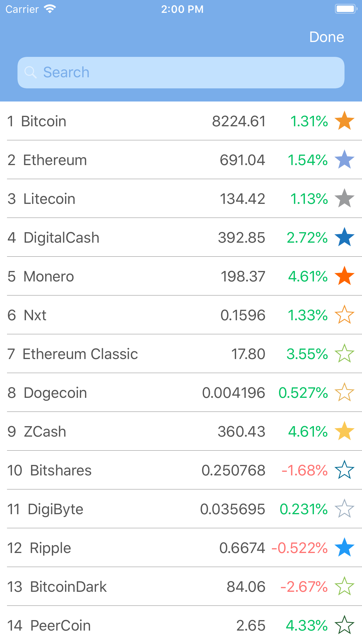This screenshot has height=644, width=362.
Task: Select the Bitcoin row in the list
Action: [146, 121]
